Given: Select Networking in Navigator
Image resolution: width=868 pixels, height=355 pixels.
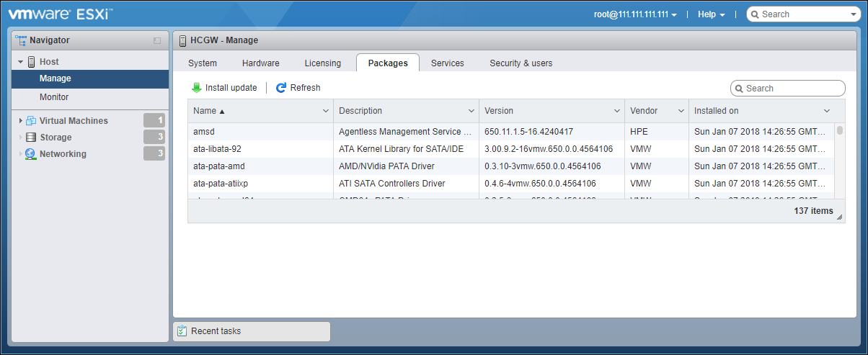Looking at the screenshot, I should click(x=63, y=154).
